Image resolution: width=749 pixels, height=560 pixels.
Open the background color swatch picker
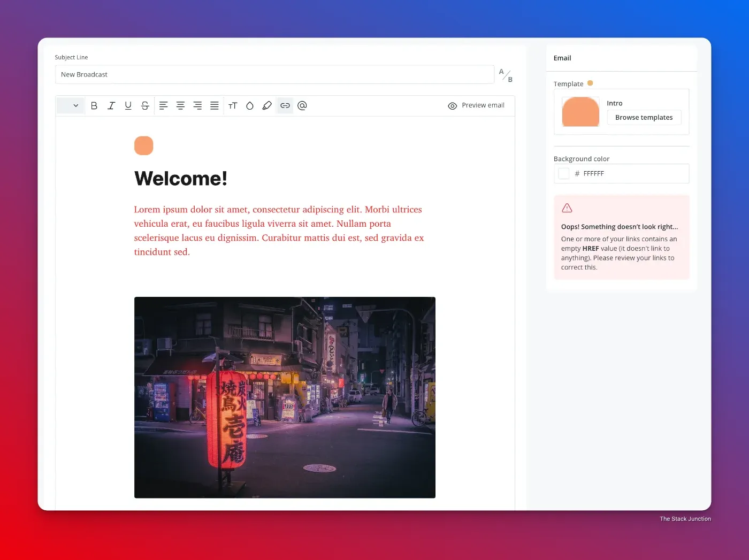(563, 173)
